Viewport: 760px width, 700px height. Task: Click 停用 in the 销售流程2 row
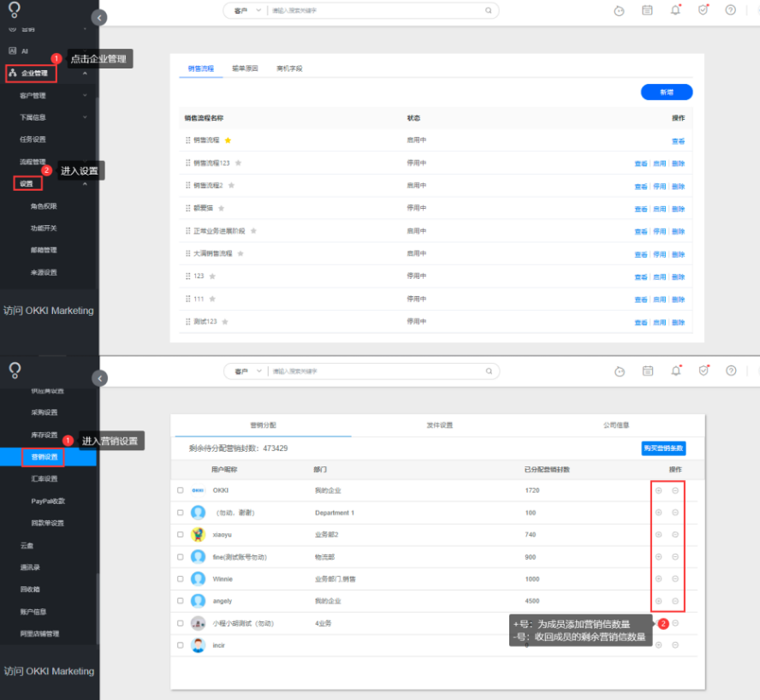(660, 187)
